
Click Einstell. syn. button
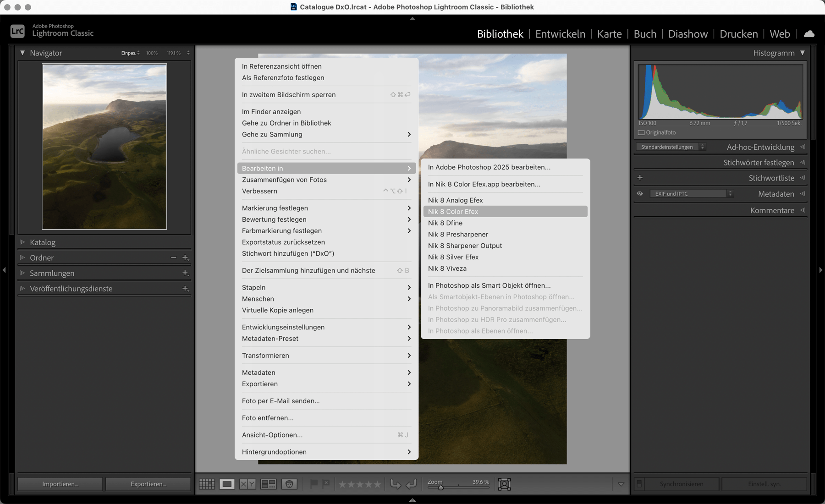764,484
